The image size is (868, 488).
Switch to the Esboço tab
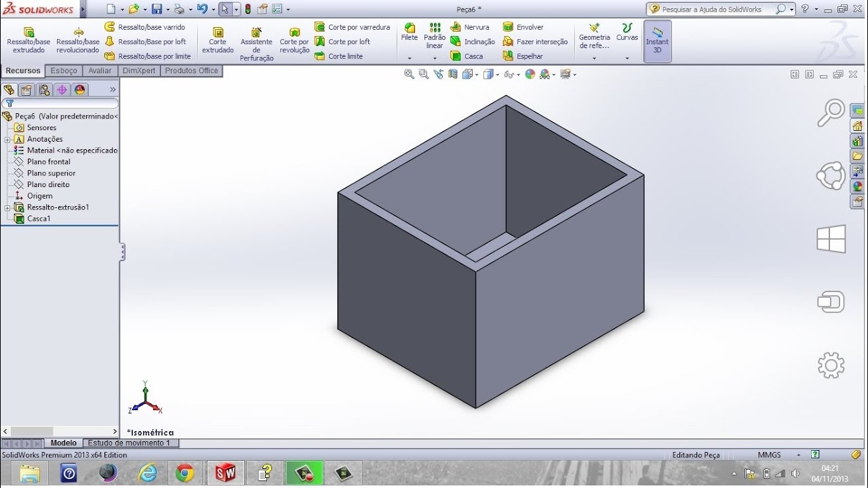[64, 70]
